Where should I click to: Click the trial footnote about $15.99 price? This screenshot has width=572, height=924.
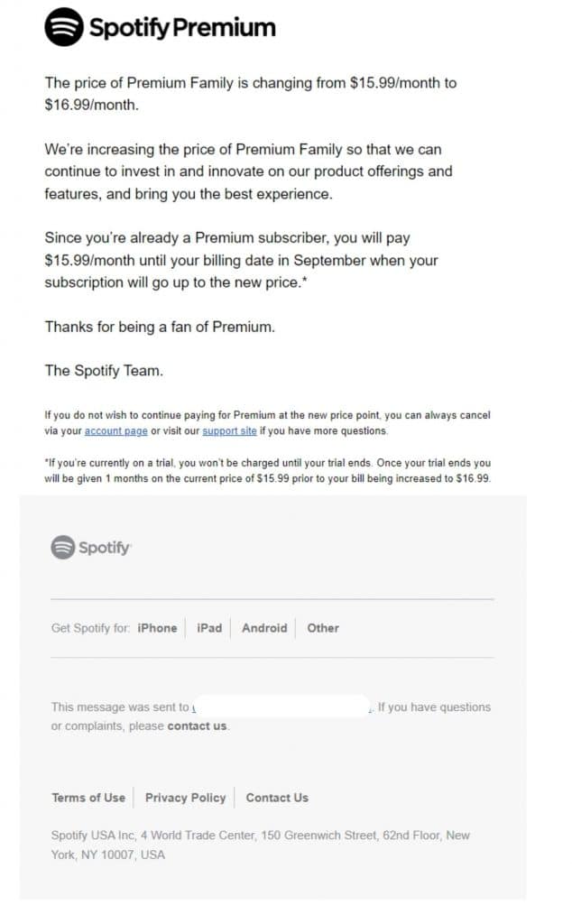click(x=267, y=471)
